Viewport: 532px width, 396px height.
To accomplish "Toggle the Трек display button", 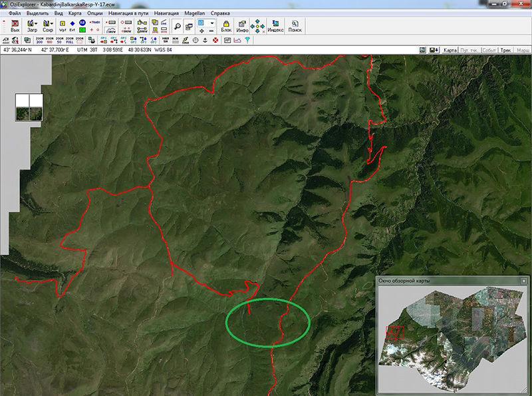I will (x=505, y=50).
